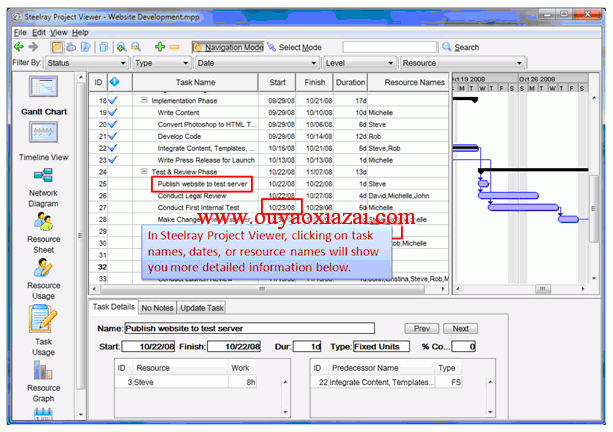Switch to the No Notes tab
Image resolution: width=613 pixels, height=432 pixels.
(157, 308)
